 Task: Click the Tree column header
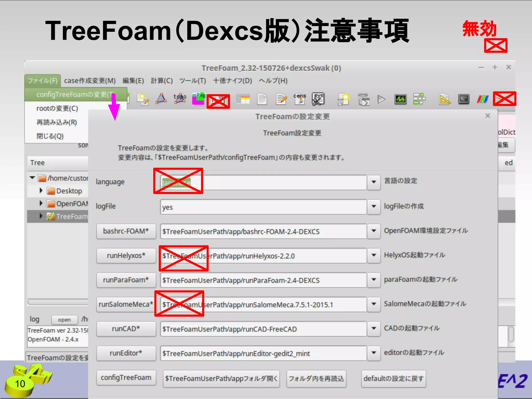pyautogui.click(x=58, y=163)
